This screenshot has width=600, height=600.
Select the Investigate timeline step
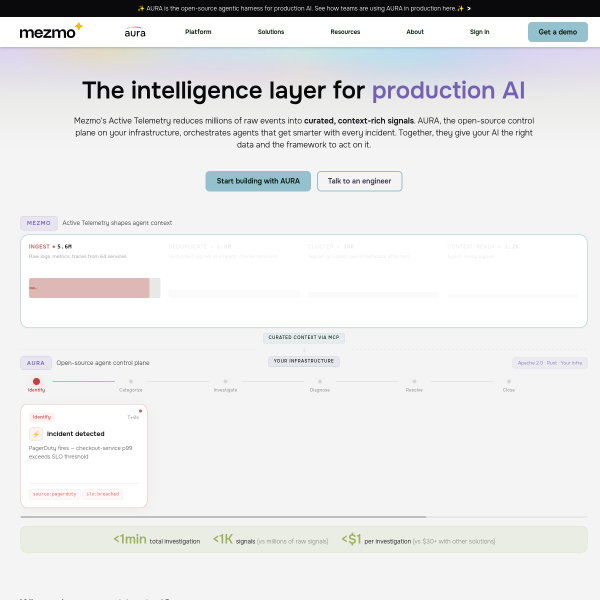(225, 386)
